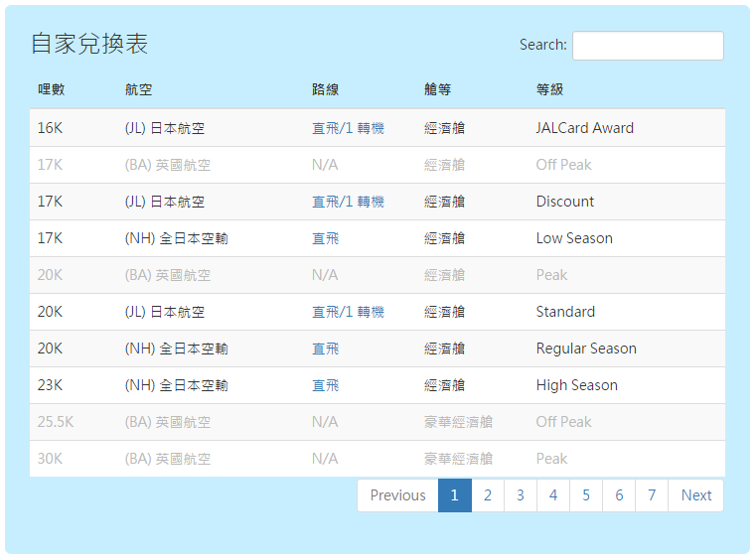Viewport: 756px width, 560px height.
Task: Click the Discount level text
Action: (565, 202)
